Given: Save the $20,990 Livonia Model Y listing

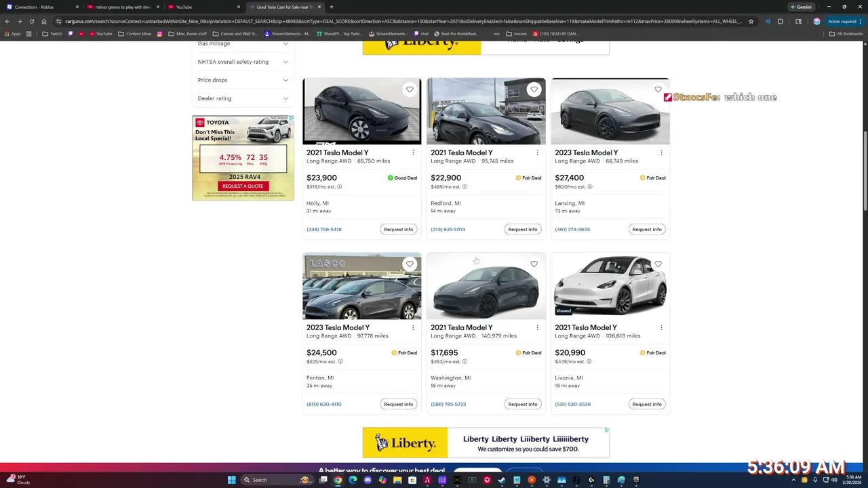Looking at the screenshot, I should (658, 264).
